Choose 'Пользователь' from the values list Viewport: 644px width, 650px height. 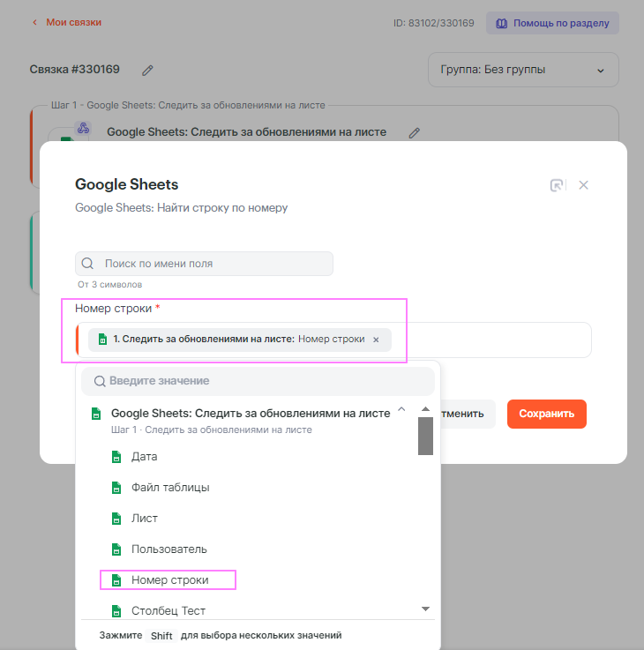[x=169, y=549]
